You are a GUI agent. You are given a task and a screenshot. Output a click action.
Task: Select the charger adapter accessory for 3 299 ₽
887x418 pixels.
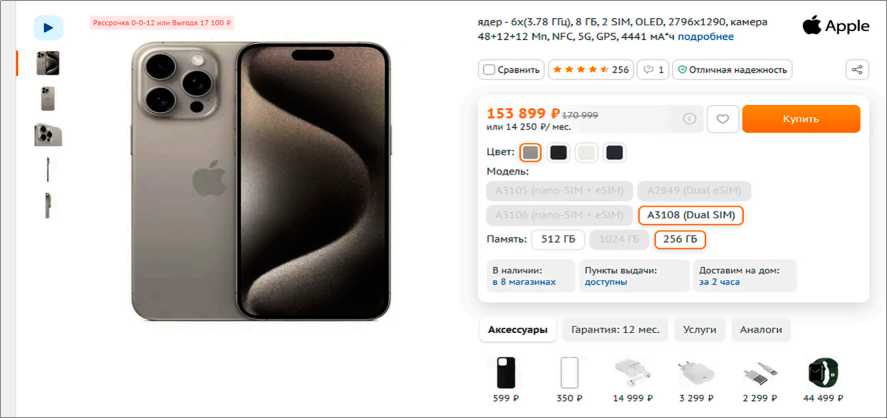click(x=696, y=373)
